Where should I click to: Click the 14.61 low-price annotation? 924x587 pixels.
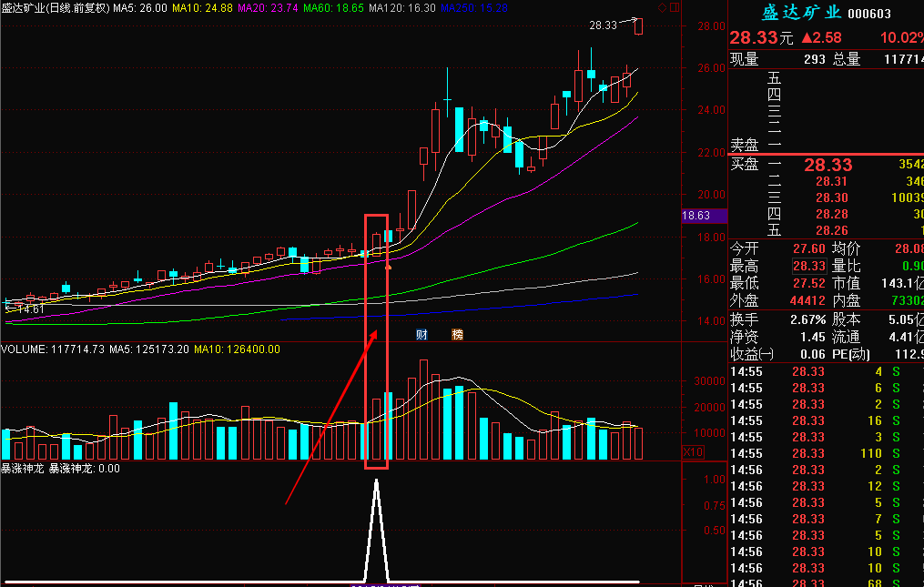tap(30, 309)
